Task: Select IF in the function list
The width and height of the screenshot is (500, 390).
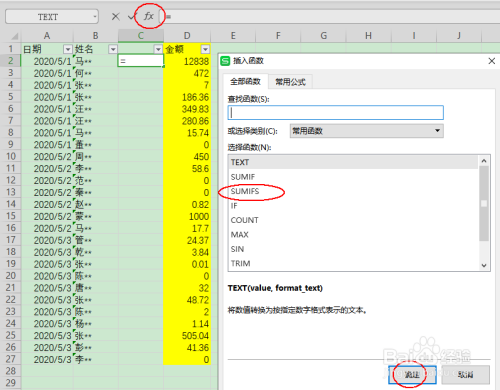Action: (353, 206)
